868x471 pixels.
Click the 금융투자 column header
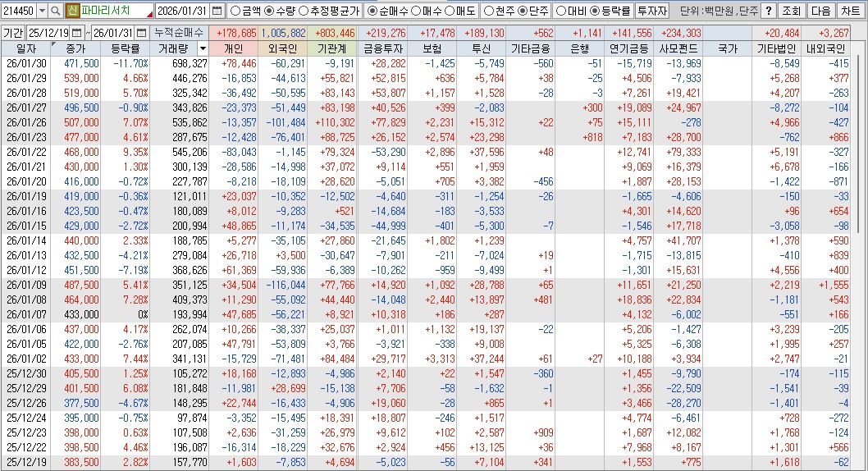point(383,48)
